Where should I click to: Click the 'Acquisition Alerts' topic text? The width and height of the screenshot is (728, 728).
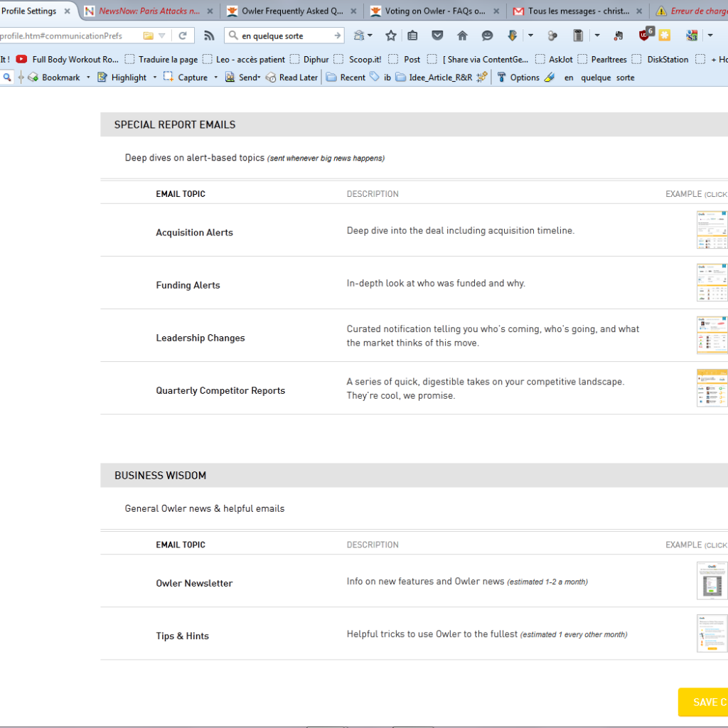click(x=195, y=232)
